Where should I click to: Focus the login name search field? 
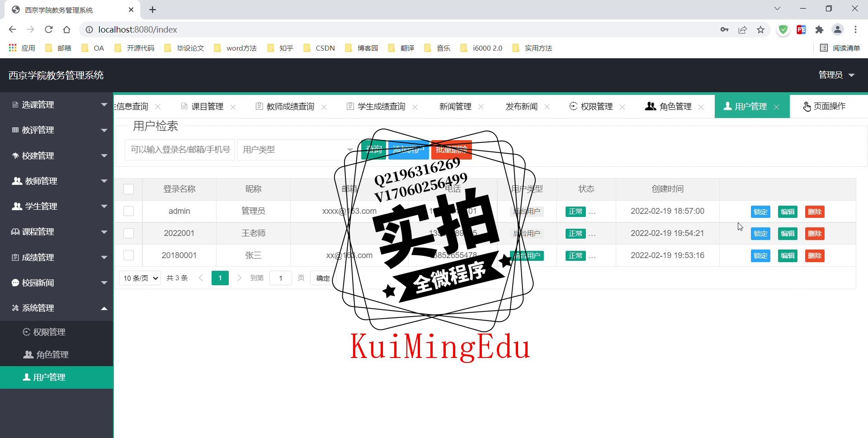179,150
